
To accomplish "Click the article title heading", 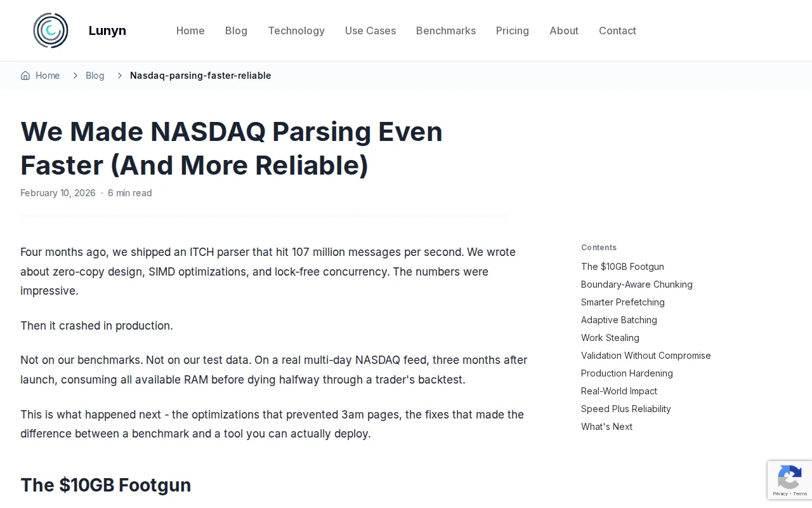I will [232, 148].
